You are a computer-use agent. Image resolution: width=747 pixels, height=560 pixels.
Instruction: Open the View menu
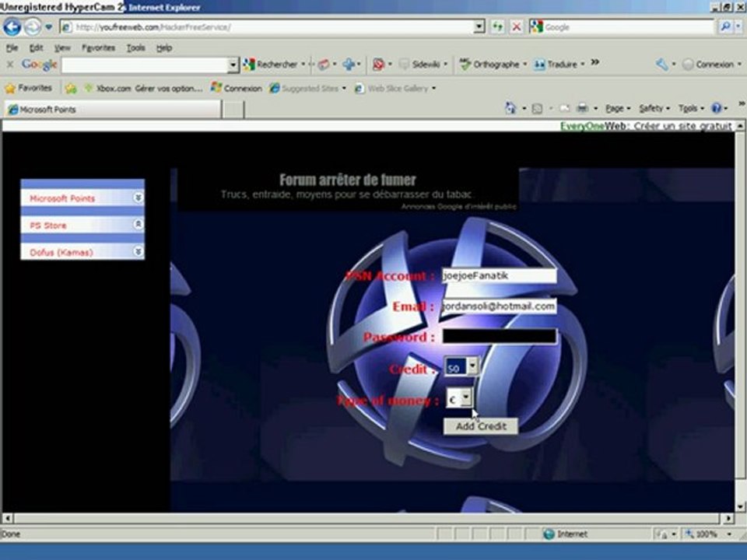point(62,48)
